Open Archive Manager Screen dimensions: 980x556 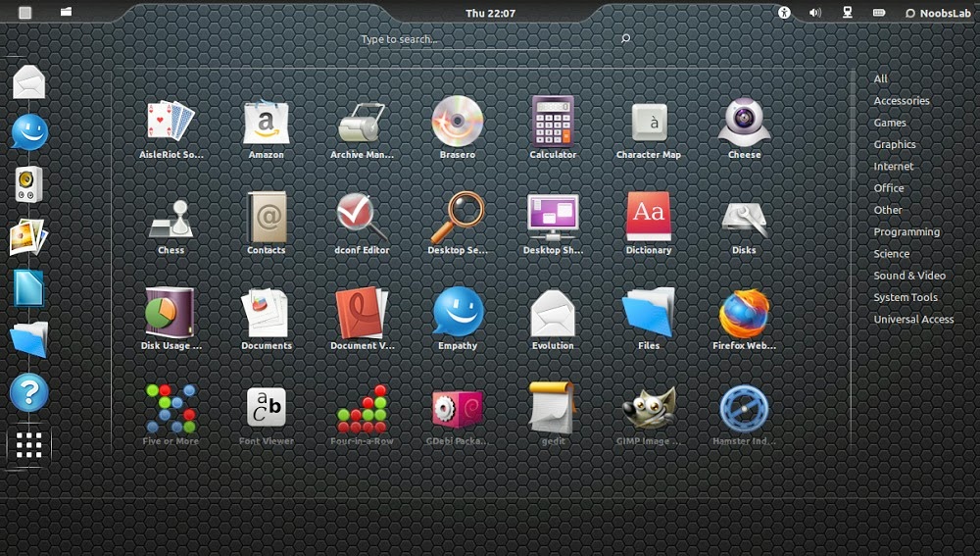(x=362, y=128)
